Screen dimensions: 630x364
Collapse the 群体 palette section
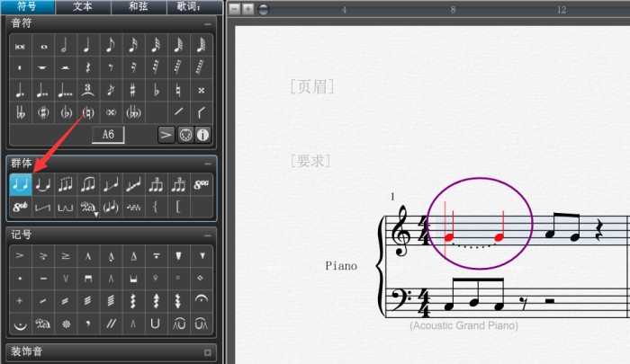pyautogui.click(x=208, y=163)
